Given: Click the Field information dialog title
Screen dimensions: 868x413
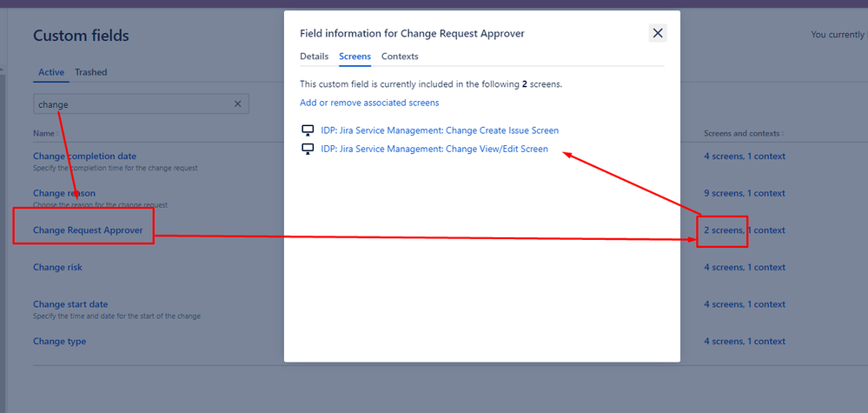Looking at the screenshot, I should pyautogui.click(x=413, y=34).
